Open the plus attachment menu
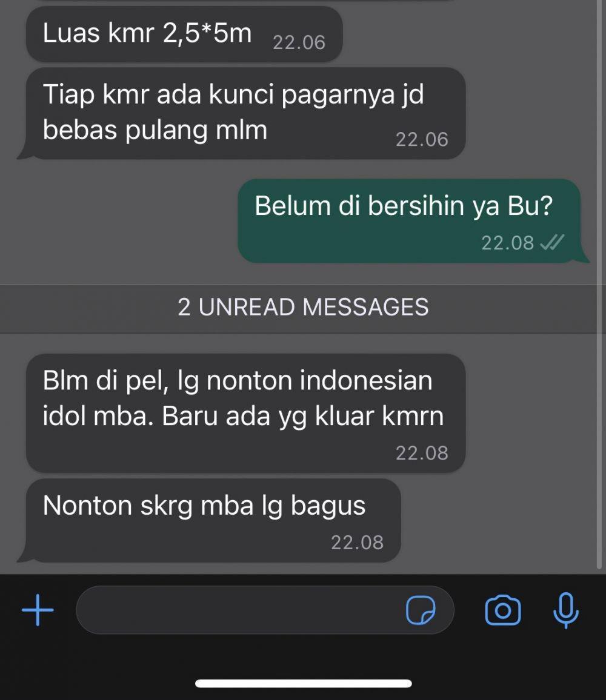606x700 pixels. pos(38,610)
